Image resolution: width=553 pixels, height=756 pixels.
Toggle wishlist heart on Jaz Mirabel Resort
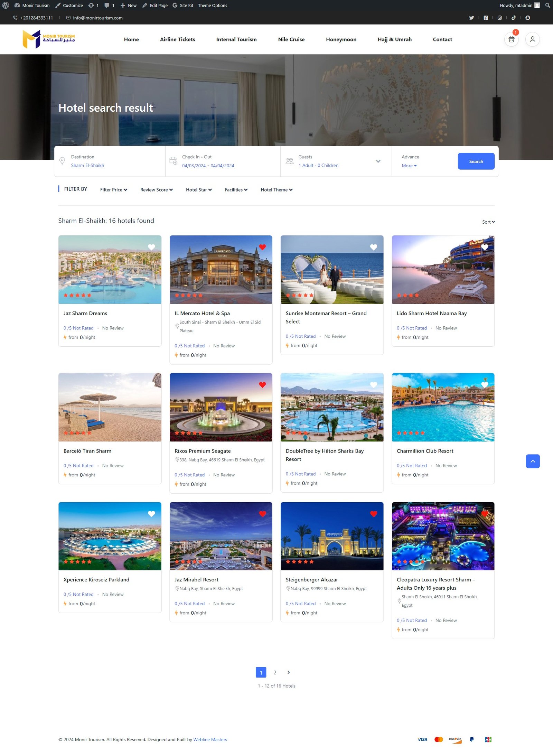tap(262, 514)
